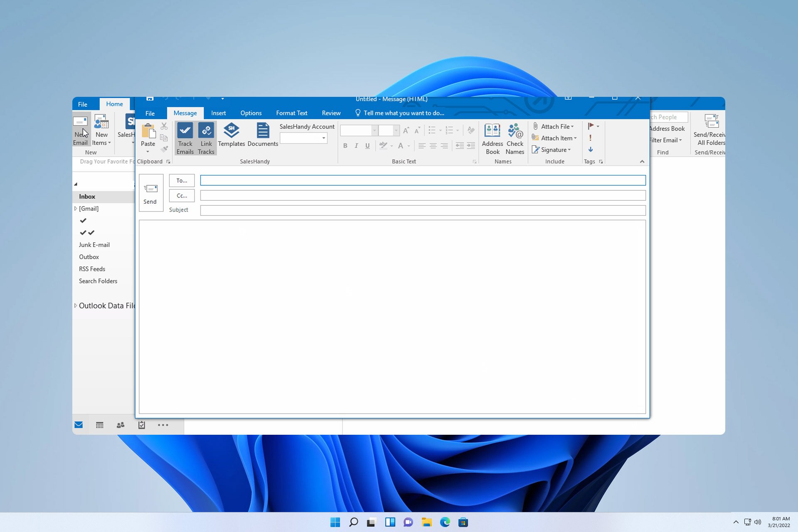Align text left
This screenshot has width=798, height=532.
coord(422,145)
